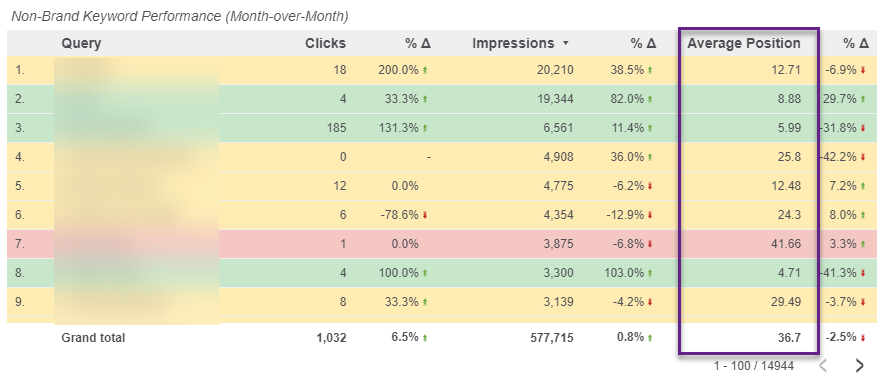Sort by Average Position column header
The image size is (886, 383).
pyautogui.click(x=744, y=43)
